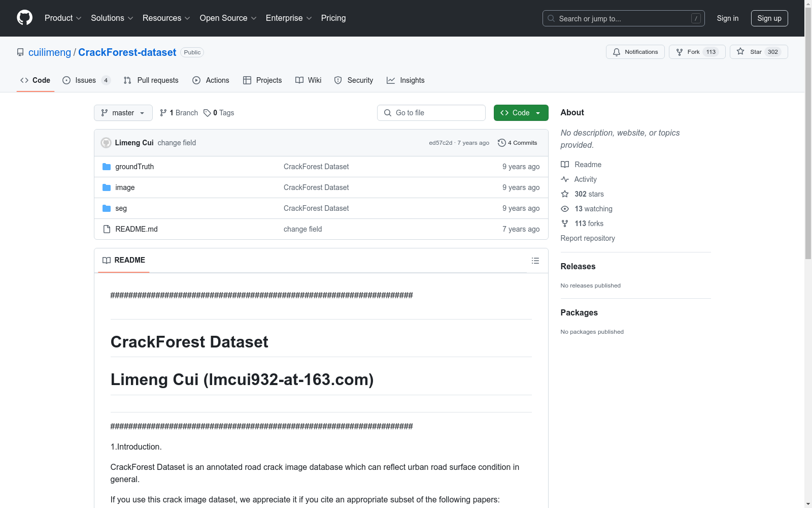Open the Wiki tab
The width and height of the screenshot is (812, 508).
point(308,80)
